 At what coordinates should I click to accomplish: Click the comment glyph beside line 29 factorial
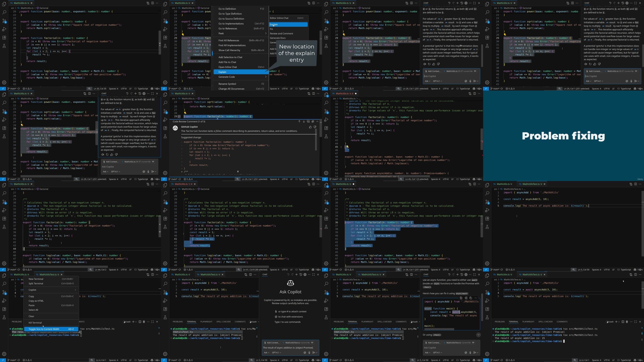[179, 116]
